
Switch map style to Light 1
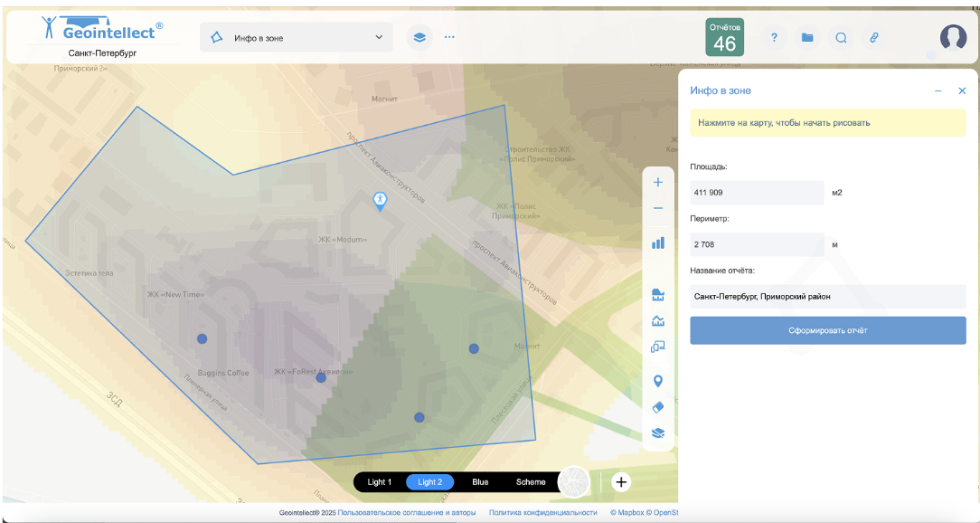click(x=380, y=482)
